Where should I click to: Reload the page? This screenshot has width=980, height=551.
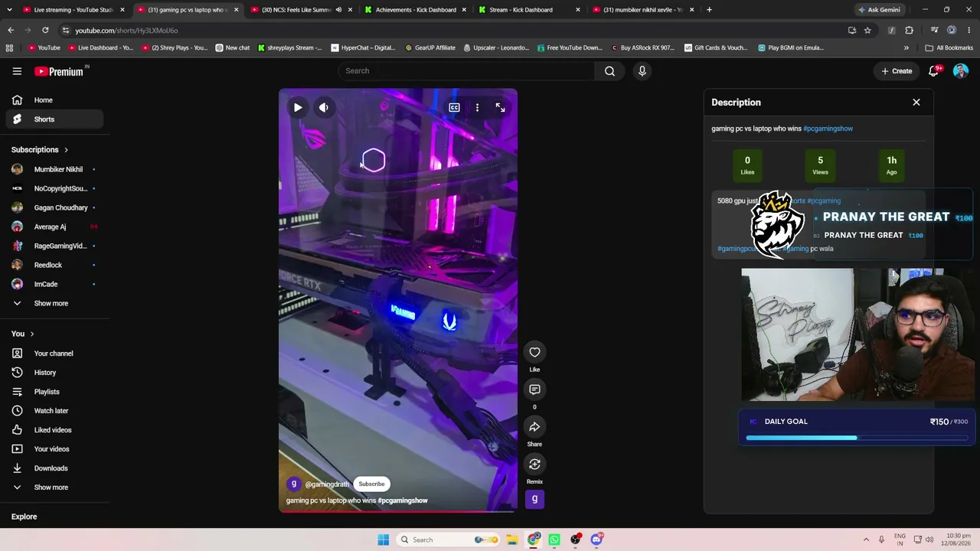click(45, 31)
